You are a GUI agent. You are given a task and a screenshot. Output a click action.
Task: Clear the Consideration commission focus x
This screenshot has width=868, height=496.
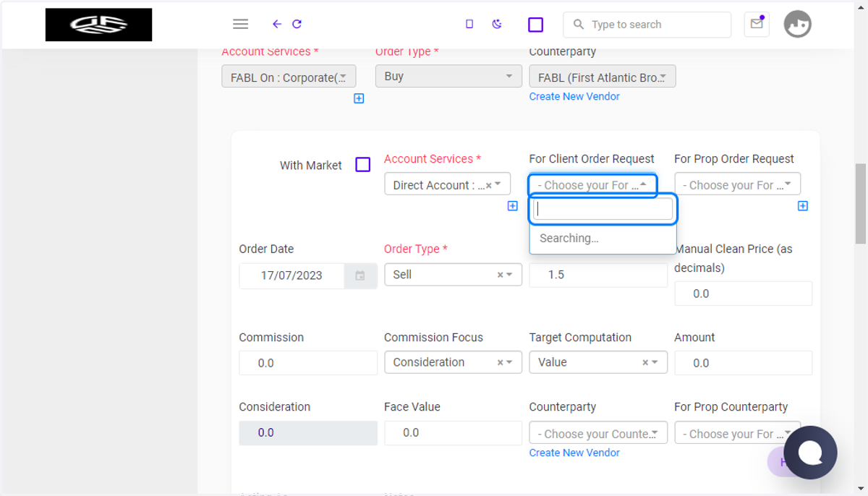500,363
